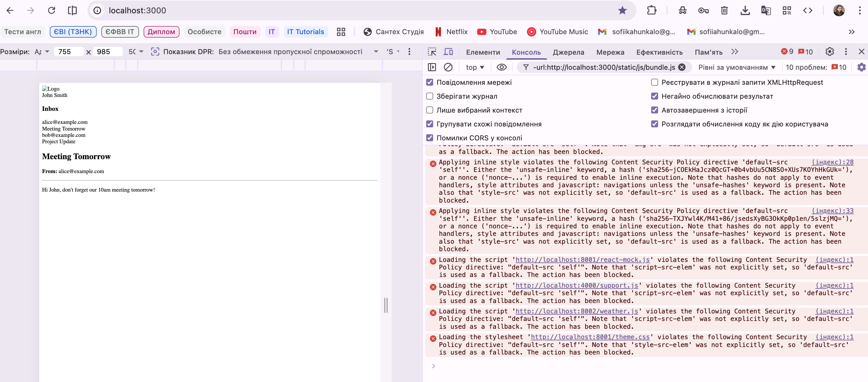Open source location '(індекс):28'
Viewport: 868px width, 382px height.
pos(833,162)
